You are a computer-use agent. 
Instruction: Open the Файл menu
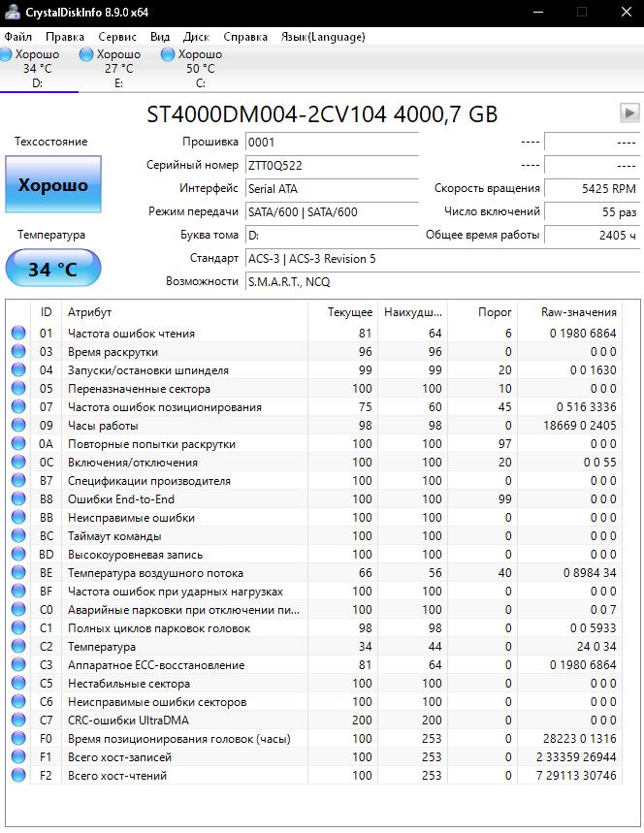pyautogui.click(x=18, y=37)
